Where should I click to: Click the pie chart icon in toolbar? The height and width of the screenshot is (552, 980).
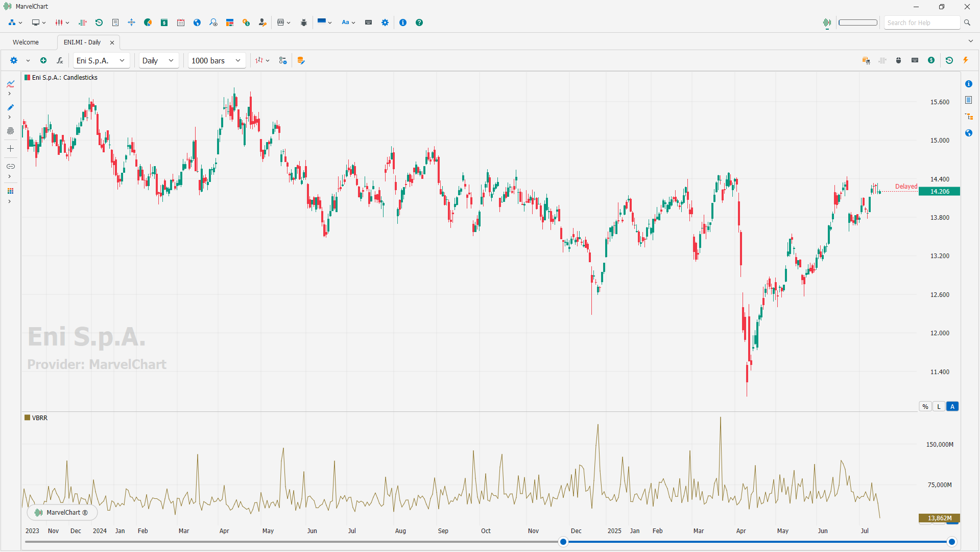click(148, 22)
